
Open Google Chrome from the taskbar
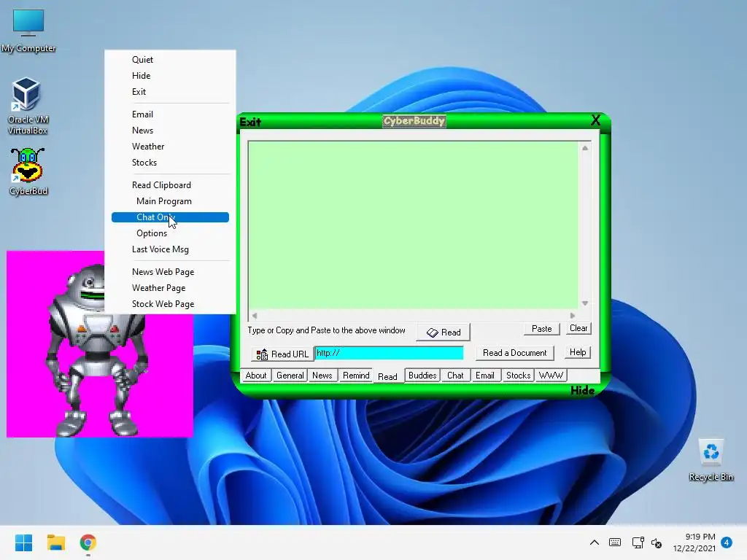(88, 542)
